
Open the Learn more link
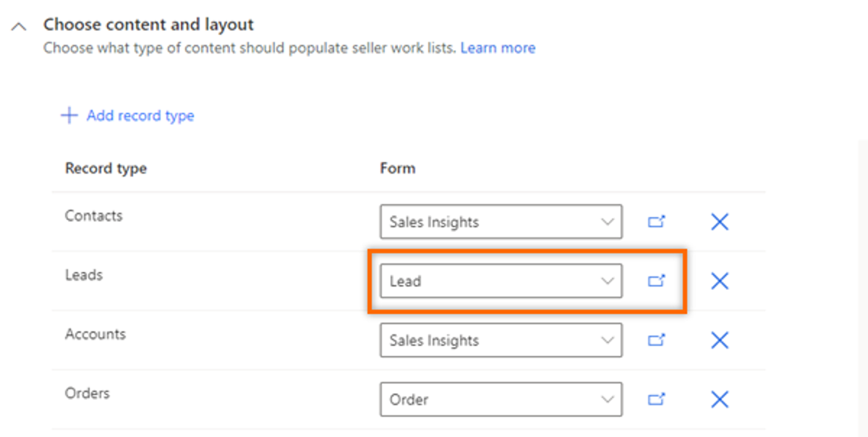[498, 48]
